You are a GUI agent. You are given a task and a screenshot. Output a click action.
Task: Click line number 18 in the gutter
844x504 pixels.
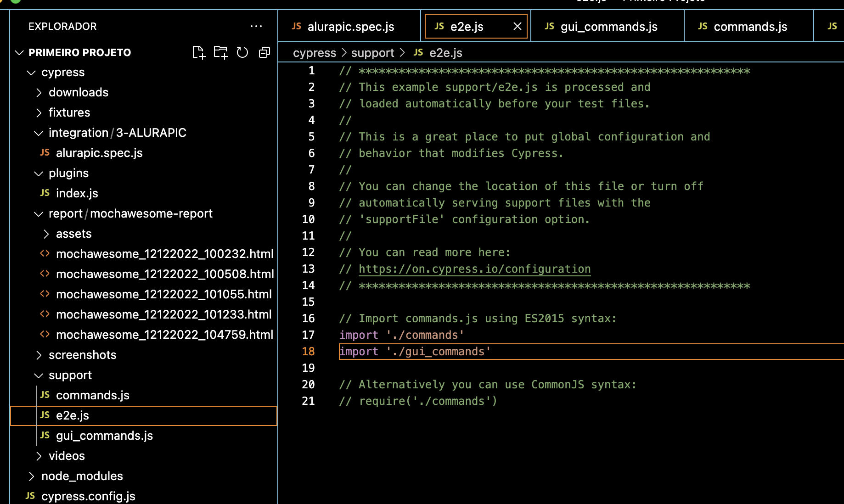[308, 352]
